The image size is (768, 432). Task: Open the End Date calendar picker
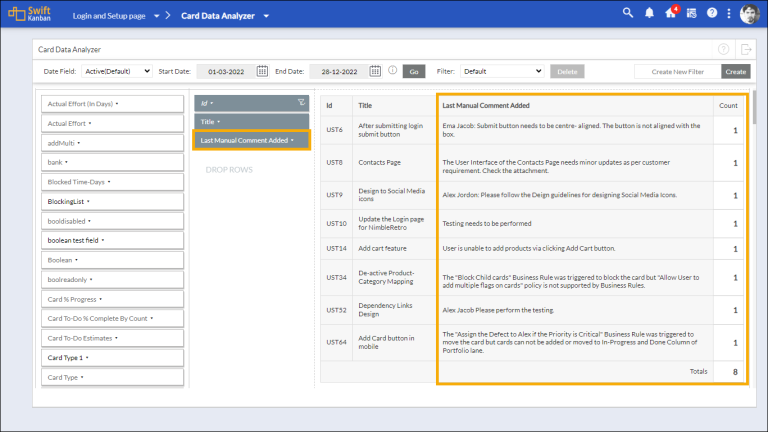[375, 71]
